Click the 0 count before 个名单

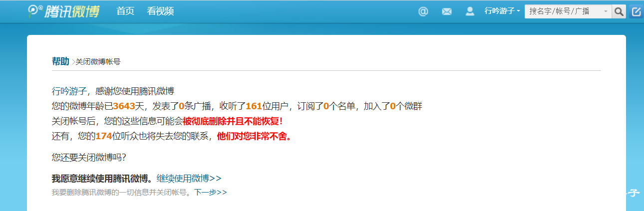(326, 106)
